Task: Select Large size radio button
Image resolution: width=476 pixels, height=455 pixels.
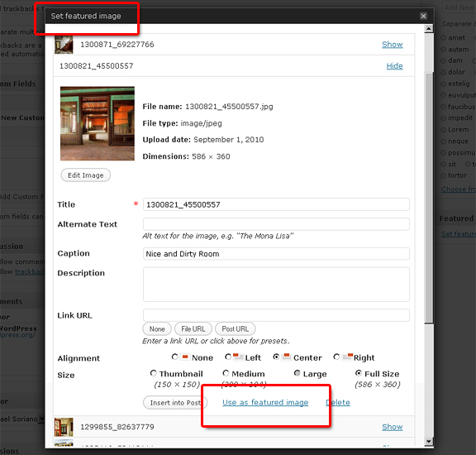Action: [x=297, y=373]
